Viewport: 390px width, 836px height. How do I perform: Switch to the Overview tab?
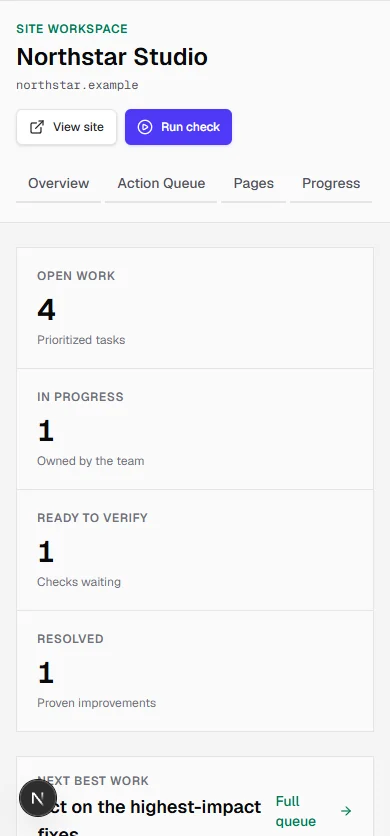tap(59, 183)
